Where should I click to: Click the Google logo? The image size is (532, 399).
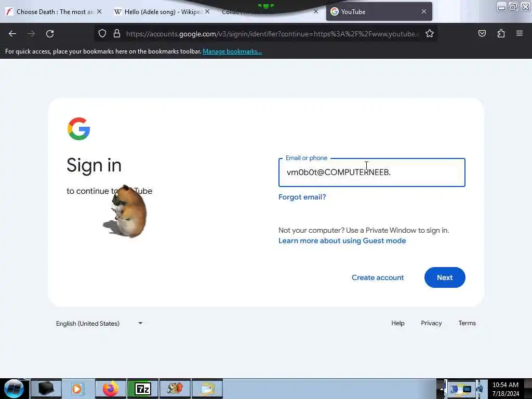tap(79, 129)
